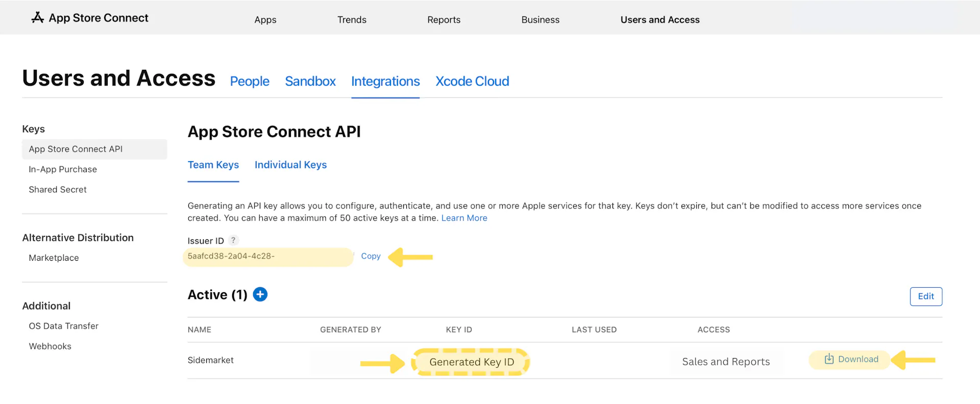The image size is (980, 404).
Task: Open Apps in the top navigation
Action: pos(265,20)
